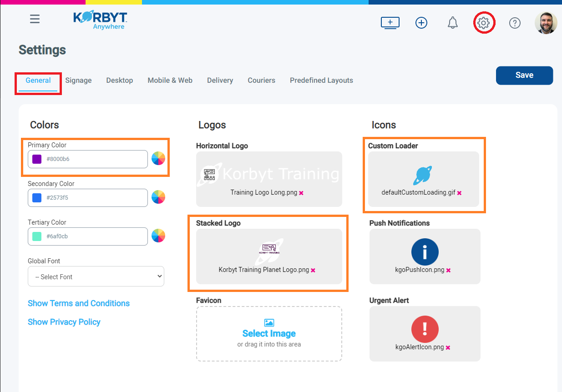The image size is (562, 392).
Task: Open Show Terms and Conditions link
Action: pyautogui.click(x=79, y=303)
